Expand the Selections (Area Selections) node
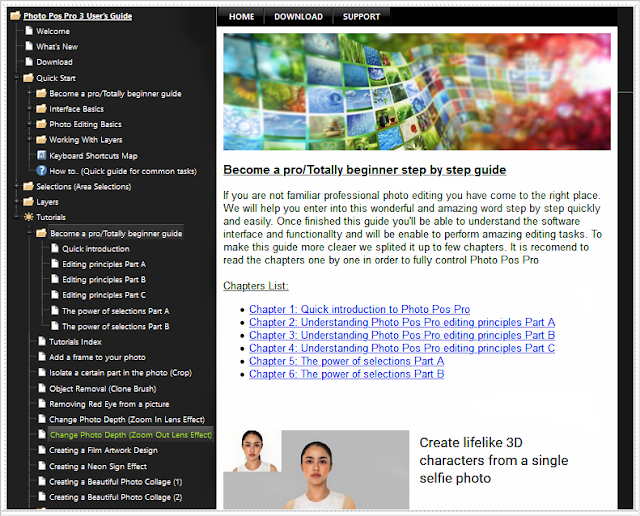Screen dimensions: 640x516 [17, 186]
